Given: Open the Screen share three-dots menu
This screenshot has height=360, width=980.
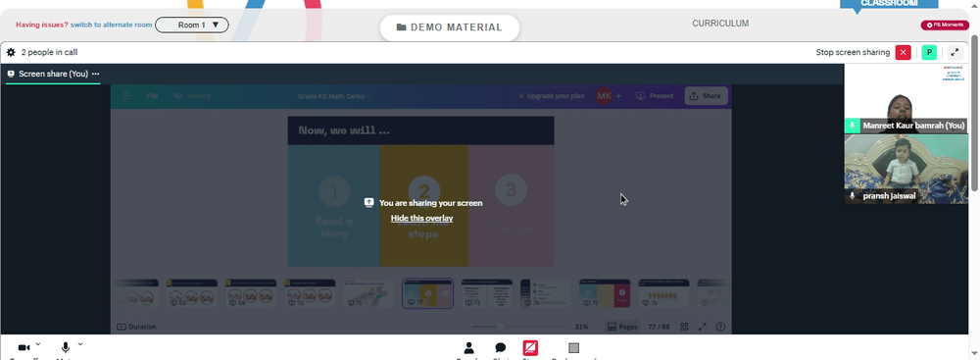Looking at the screenshot, I should pos(96,74).
